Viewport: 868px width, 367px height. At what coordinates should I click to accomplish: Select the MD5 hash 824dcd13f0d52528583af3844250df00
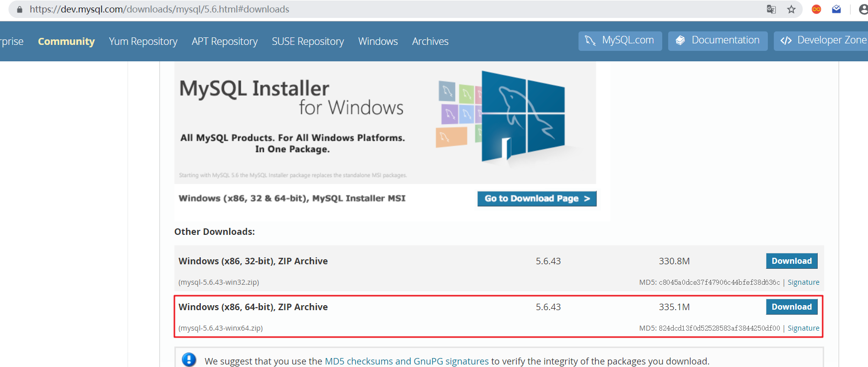(x=720, y=328)
